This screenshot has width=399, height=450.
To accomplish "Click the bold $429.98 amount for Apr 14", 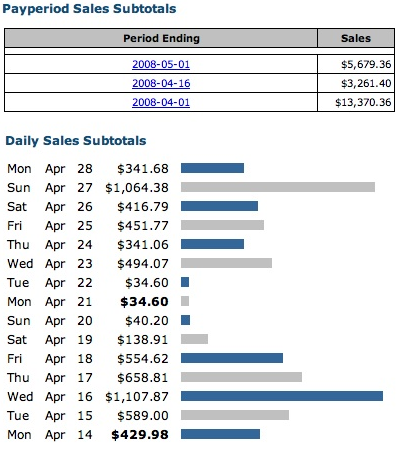I will pyautogui.click(x=140, y=435).
